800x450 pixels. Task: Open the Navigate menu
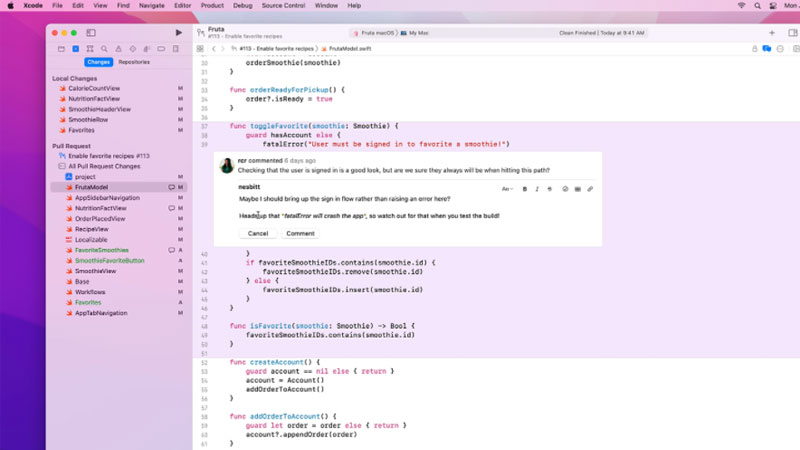pos(152,6)
